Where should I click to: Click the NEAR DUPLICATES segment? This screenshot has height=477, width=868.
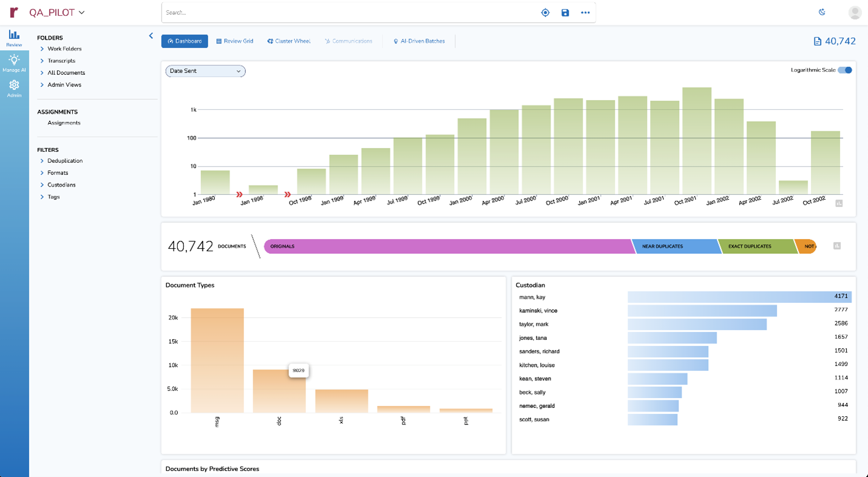tap(676, 246)
